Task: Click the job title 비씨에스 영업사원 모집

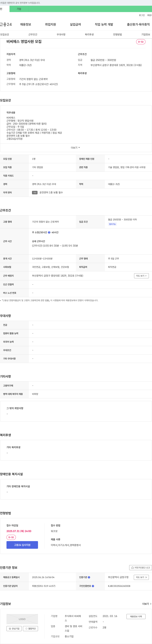Action: pyautogui.click(x=24, y=42)
